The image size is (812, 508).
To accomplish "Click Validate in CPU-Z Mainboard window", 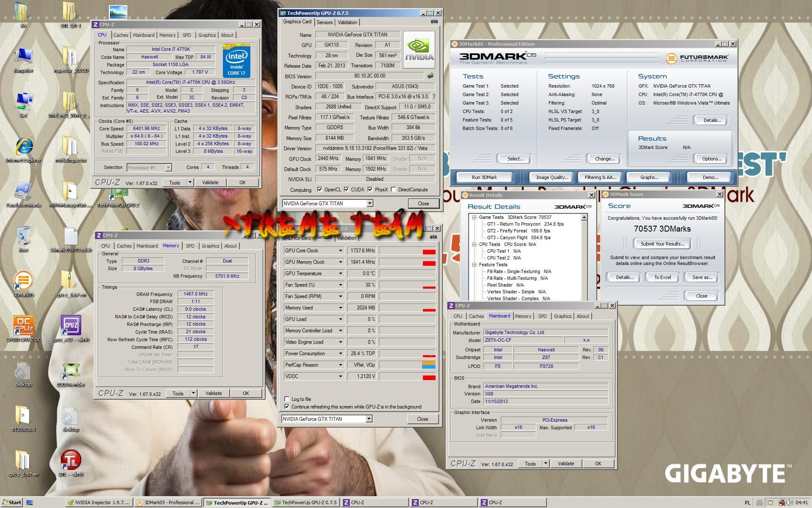I will pos(565,464).
